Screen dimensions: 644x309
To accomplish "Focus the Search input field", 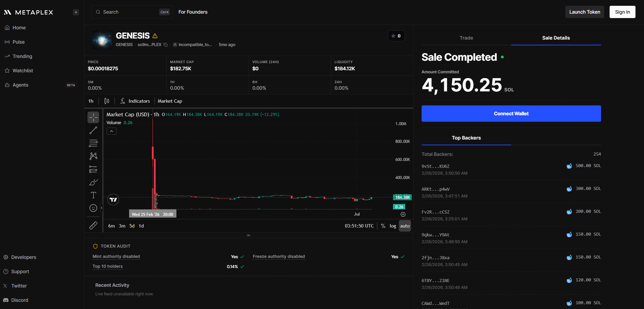I will pyautogui.click(x=132, y=12).
